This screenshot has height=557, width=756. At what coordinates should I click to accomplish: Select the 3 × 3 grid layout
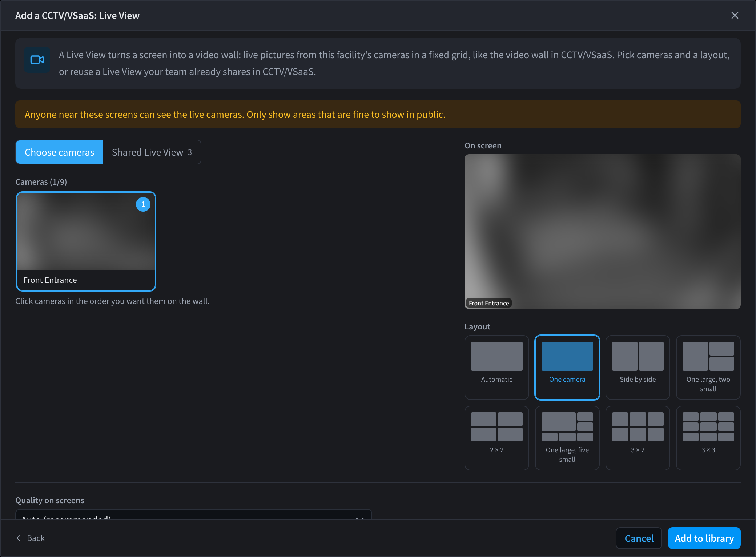708,438
